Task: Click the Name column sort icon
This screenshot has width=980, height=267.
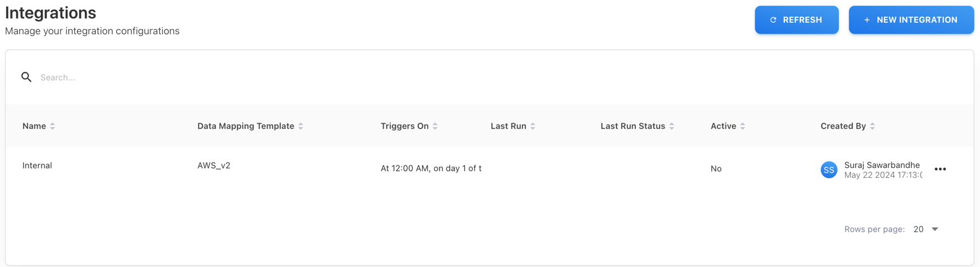Action: (x=53, y=126)
